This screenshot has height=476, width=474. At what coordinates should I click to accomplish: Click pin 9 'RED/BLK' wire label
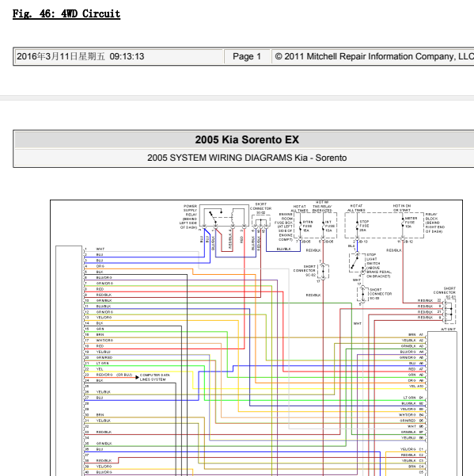(104, 295)
